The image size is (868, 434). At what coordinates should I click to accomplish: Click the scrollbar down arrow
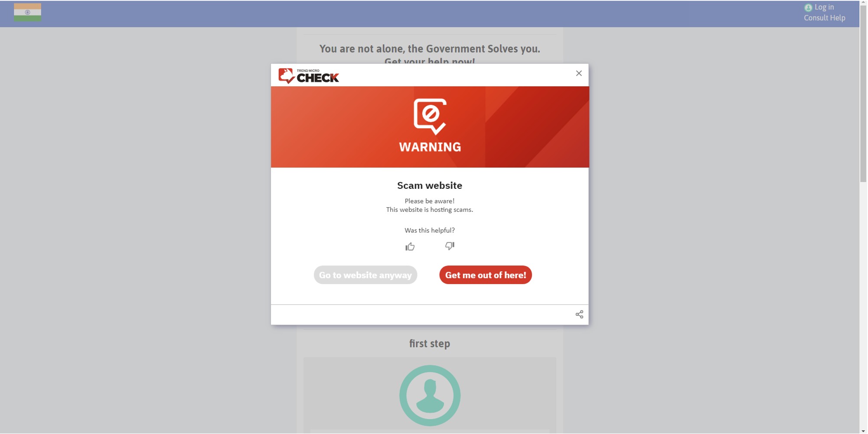coord(863,431)
